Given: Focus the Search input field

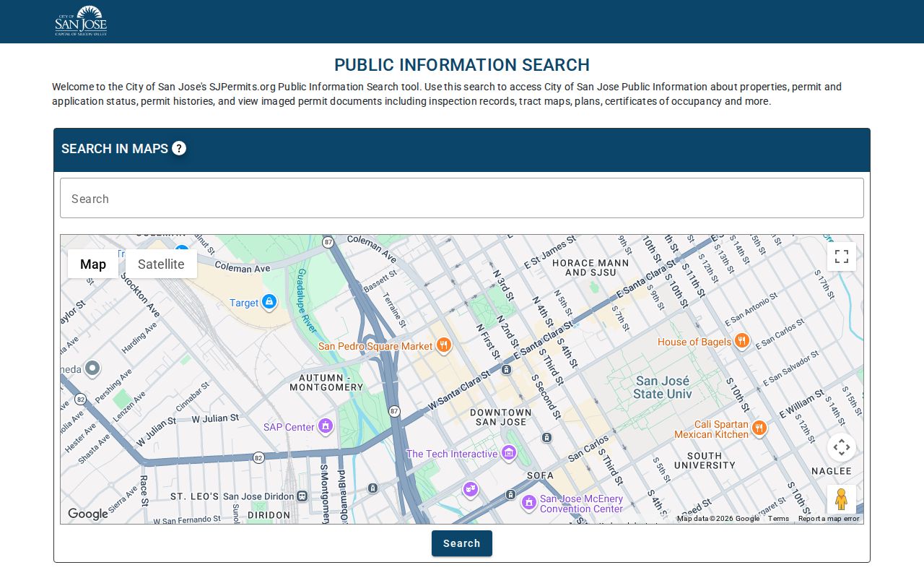Looking at the screenshot, I should pyautogui.click(x=462, y=198).
